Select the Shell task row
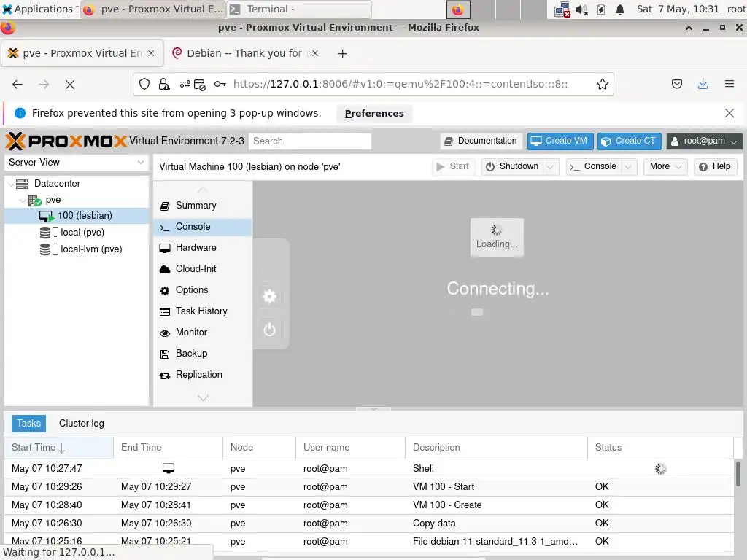Screen dimensions: 747x560 coord(369,469)
